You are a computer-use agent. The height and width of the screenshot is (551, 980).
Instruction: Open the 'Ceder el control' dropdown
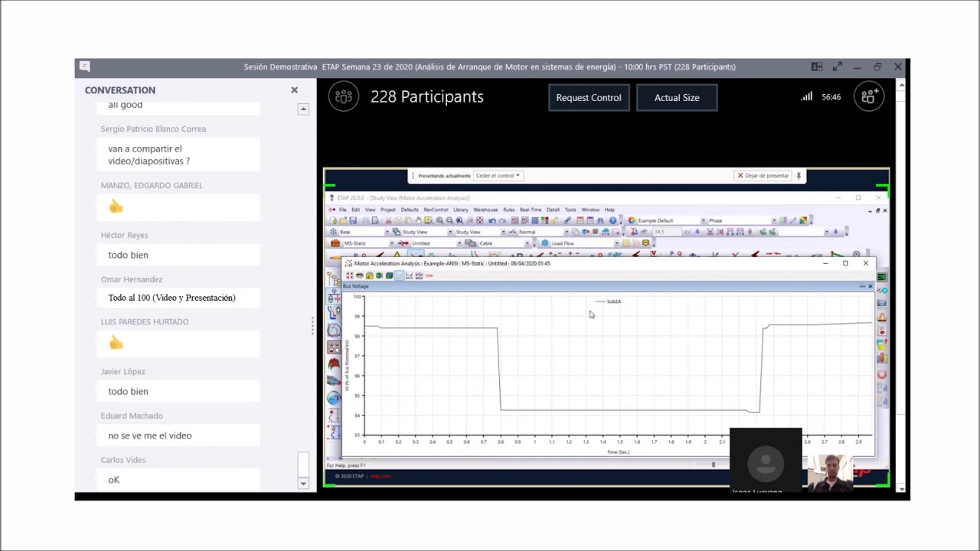(498, 175)
